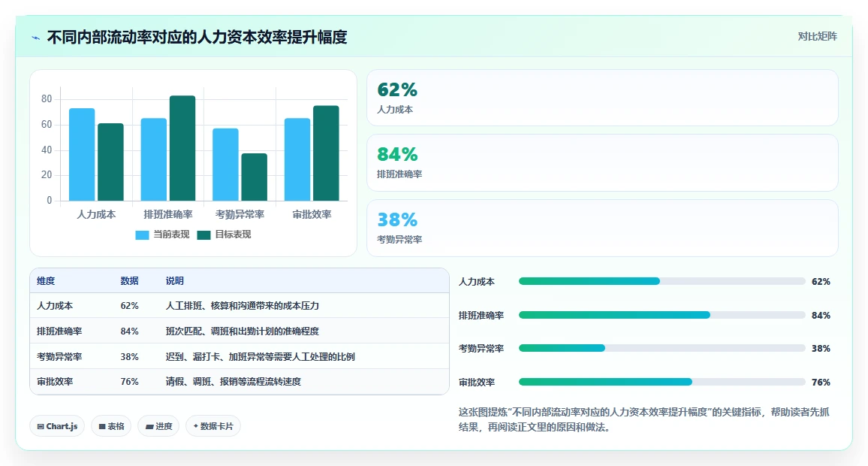Click the 人力成本 target performance bar
Viewport: 868px width, 466px height.
pos(110,162)
